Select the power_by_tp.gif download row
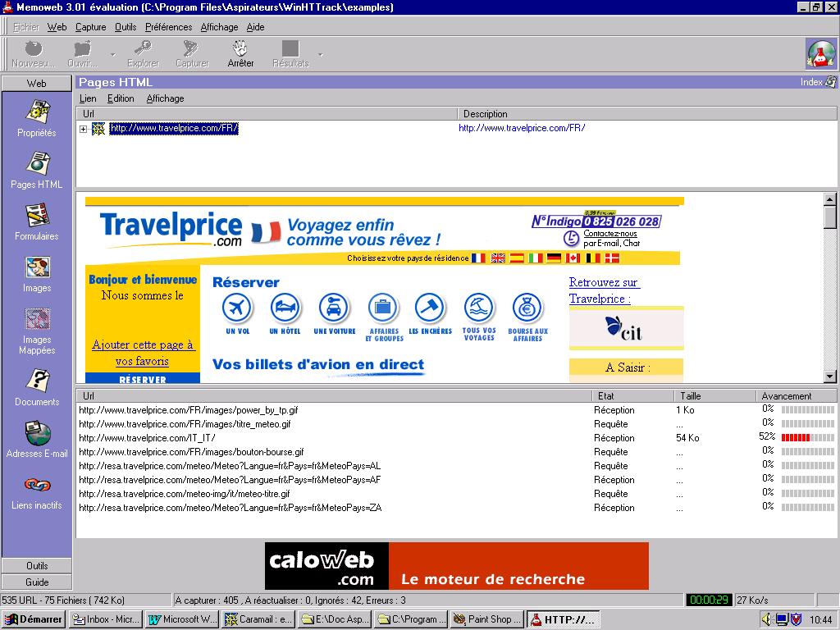Image resolution: width=840 pixels, height=630 pixels. click(456, 410)
